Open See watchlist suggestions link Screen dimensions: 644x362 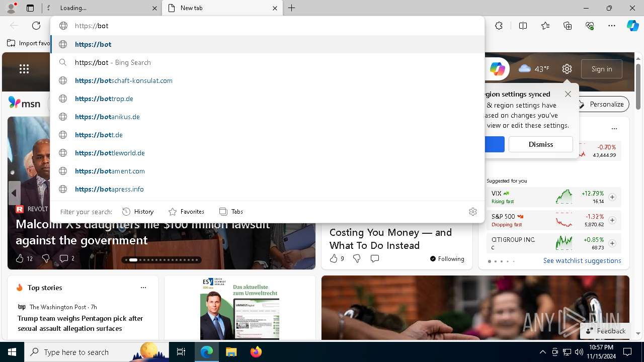coord(582,260)
